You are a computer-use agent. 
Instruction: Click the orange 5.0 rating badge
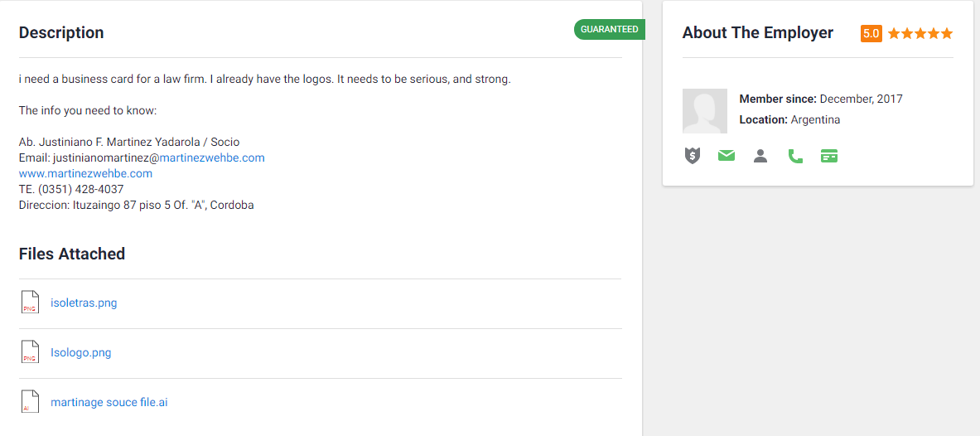coord(871,34)
